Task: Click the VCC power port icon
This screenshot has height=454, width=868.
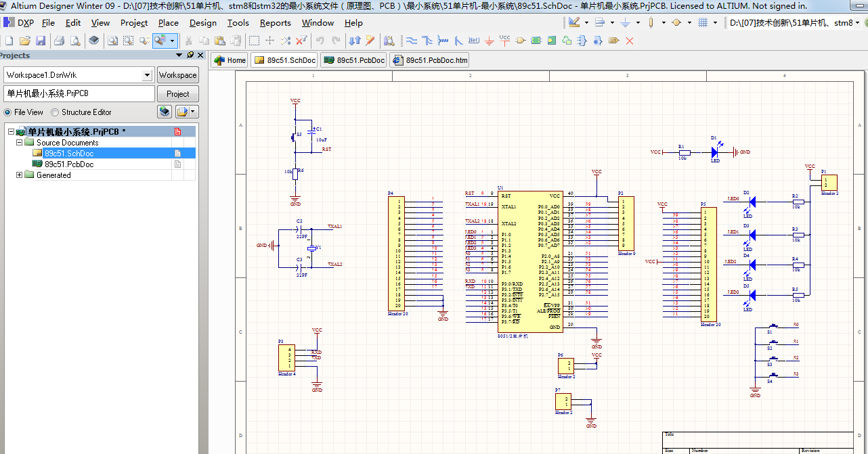Action: tap(504, 40)
